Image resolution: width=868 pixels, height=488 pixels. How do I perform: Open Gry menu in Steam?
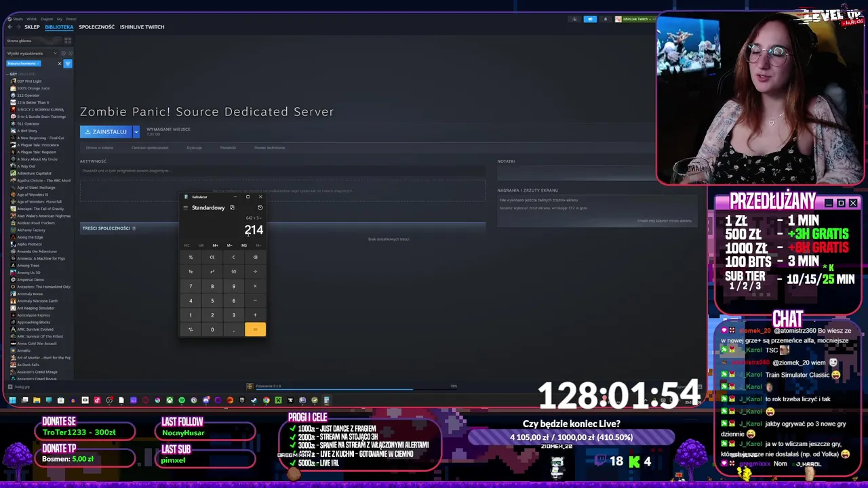[x=60, y=19]
